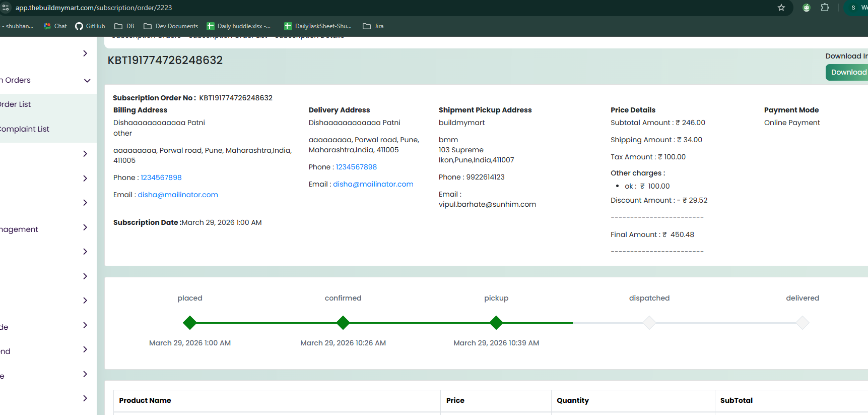The height and width of the screenshot is (415, 868).
Task: Expand the sidebar item ending in 'nagement'
Action: [85, 227]
